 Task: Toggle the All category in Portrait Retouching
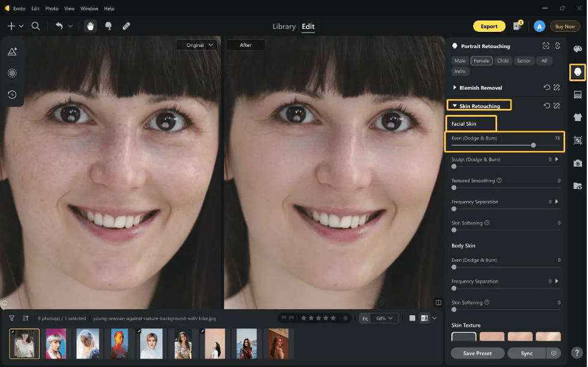[x=544, y=61]
